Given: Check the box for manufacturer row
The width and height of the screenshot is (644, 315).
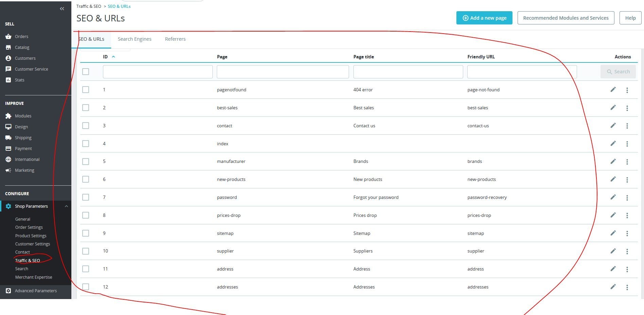Looking at the screenshot, I should click(86, 161).
